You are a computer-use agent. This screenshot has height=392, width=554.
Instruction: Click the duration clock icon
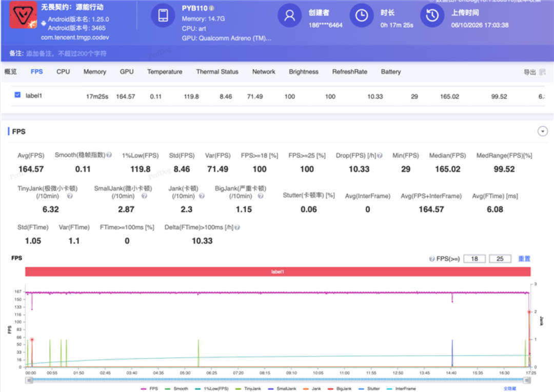tap(362, 15)
